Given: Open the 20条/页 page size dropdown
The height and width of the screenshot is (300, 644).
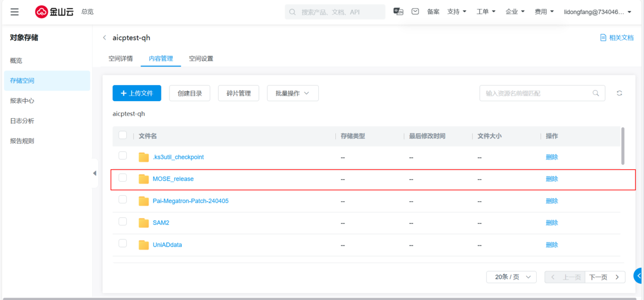Looking at the screenshot, I should click(511, 277).
